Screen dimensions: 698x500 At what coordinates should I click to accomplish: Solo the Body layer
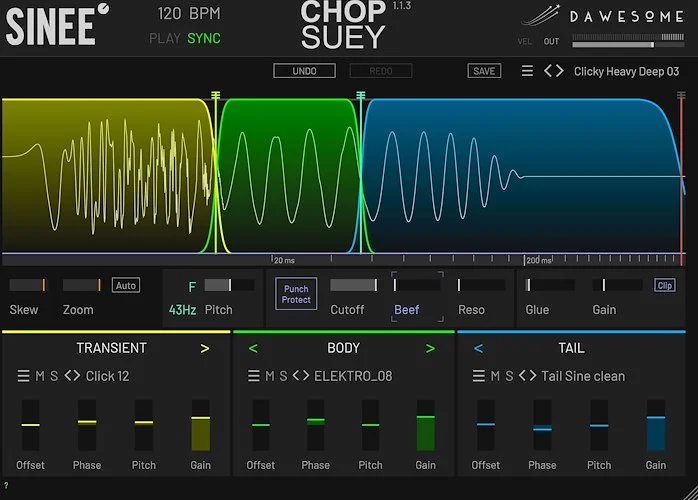tap(283, 376)
